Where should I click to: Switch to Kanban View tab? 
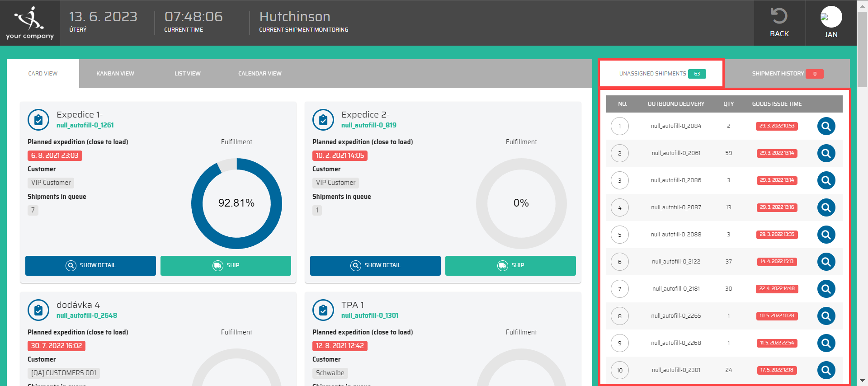click(x=115, y=74)
